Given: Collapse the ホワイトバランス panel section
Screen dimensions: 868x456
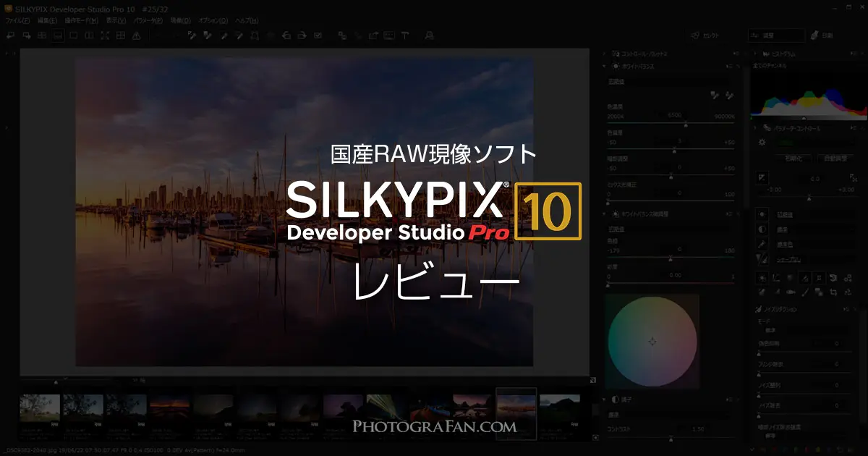Looking at the screenshot, I should 605,66.
